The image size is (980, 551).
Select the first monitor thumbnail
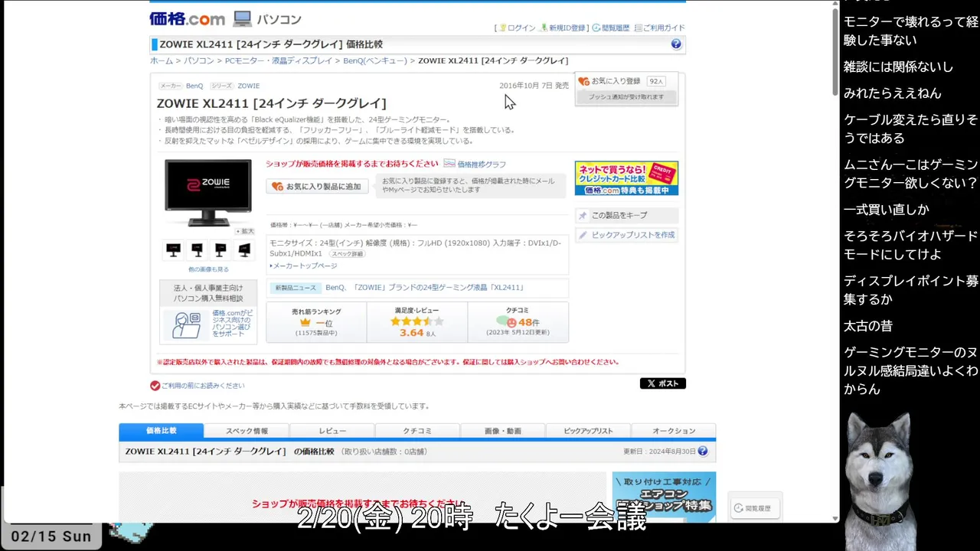pos(174,249)
